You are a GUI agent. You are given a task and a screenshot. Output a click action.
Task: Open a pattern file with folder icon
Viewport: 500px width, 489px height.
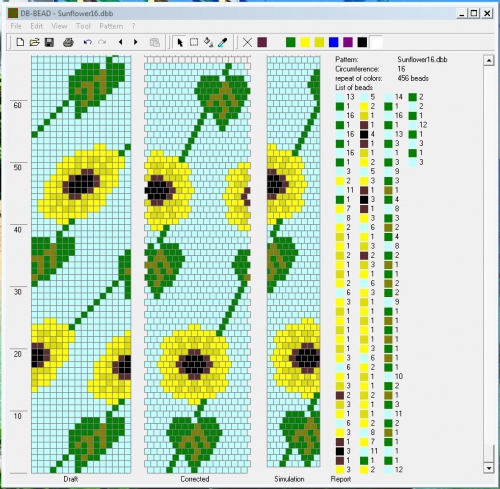click(35, 42)
